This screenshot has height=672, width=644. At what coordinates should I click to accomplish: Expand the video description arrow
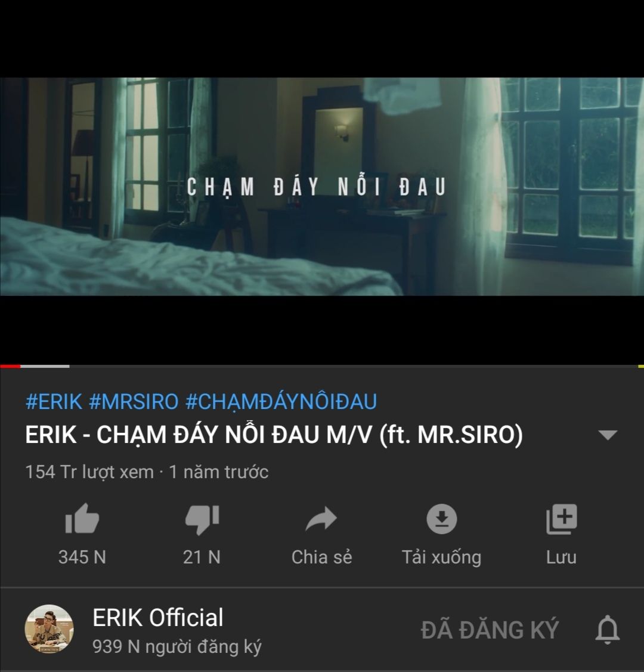[x=608, y=435]
